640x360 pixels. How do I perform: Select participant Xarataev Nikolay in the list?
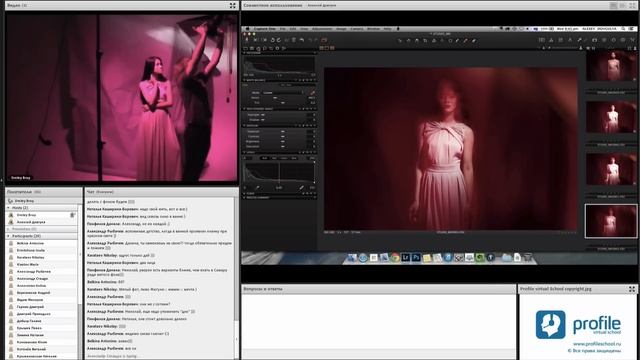click(x=41, y=258)
